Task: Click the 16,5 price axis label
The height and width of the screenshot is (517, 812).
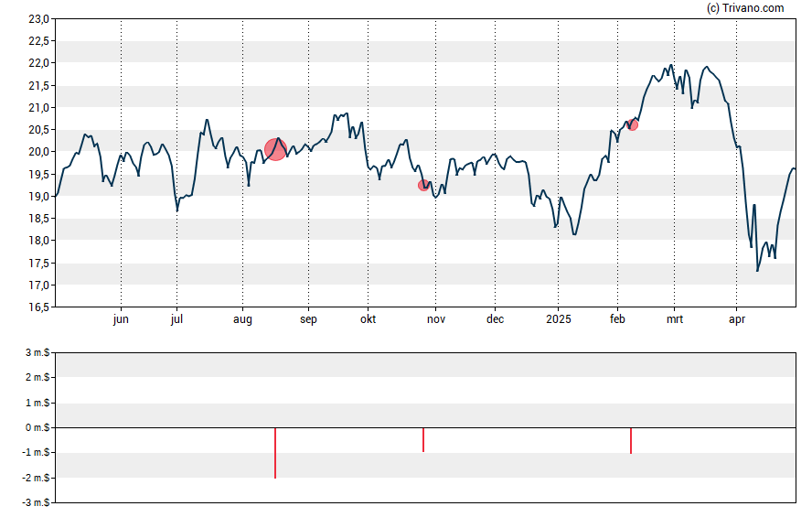Action: coord(38,307)
